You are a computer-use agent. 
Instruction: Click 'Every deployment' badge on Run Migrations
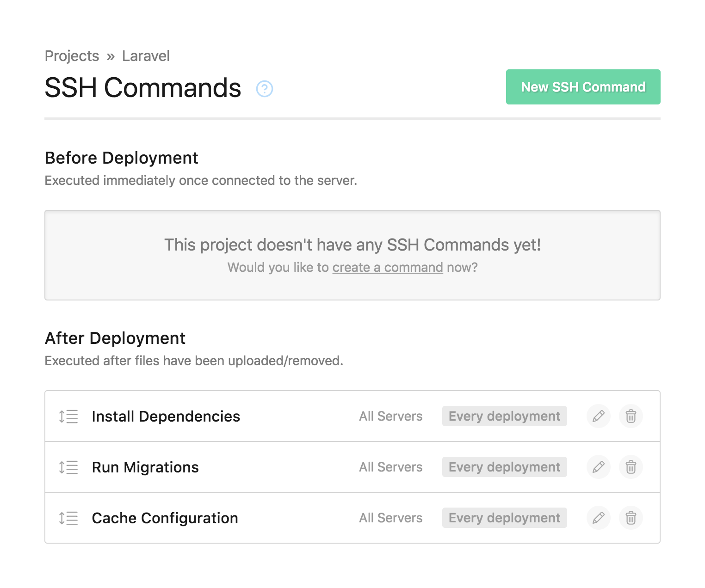[505, 467]
